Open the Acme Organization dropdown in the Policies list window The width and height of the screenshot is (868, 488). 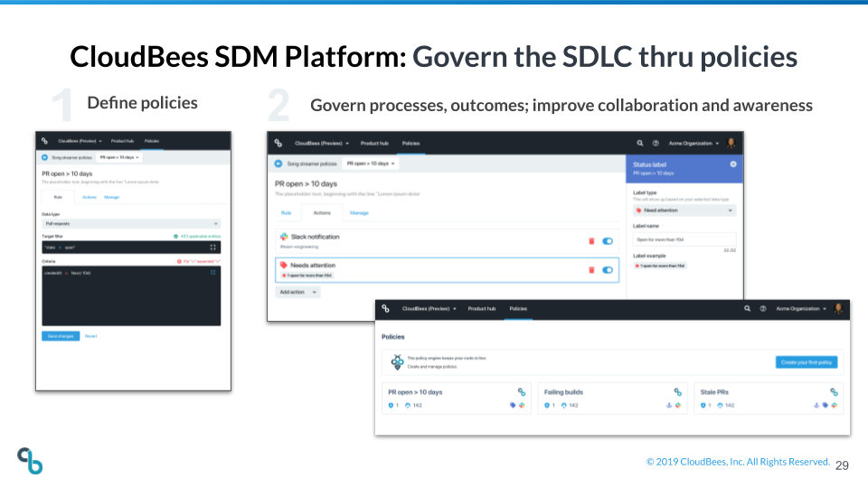click(801, 309)
